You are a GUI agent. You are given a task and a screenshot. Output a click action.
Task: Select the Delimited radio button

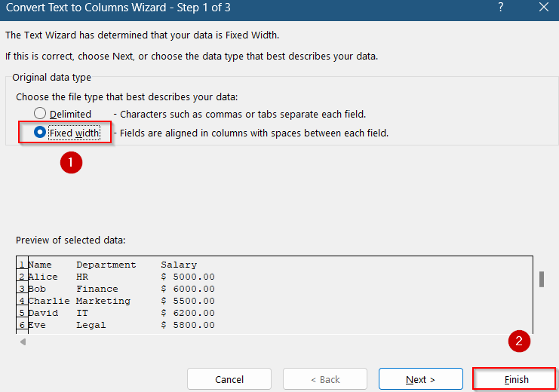40,114
